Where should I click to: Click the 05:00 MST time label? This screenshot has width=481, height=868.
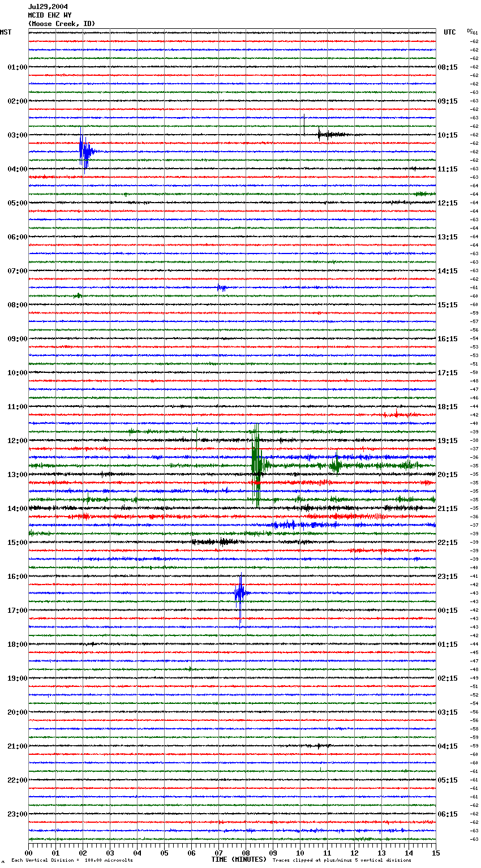(18, 203)
